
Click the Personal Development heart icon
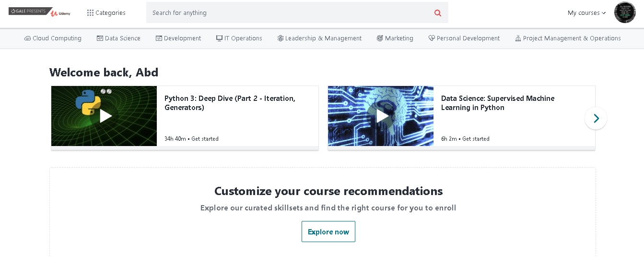click(x=432, y=38)
